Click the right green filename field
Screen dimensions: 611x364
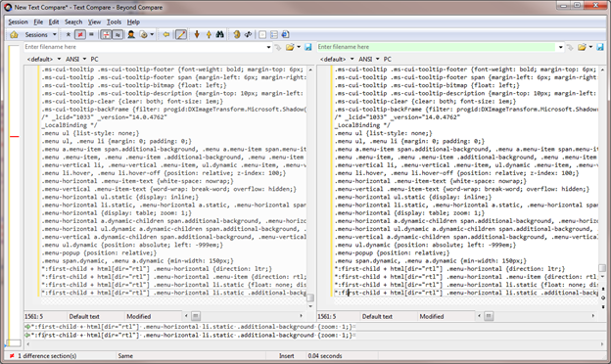click(x=437, y=47)
